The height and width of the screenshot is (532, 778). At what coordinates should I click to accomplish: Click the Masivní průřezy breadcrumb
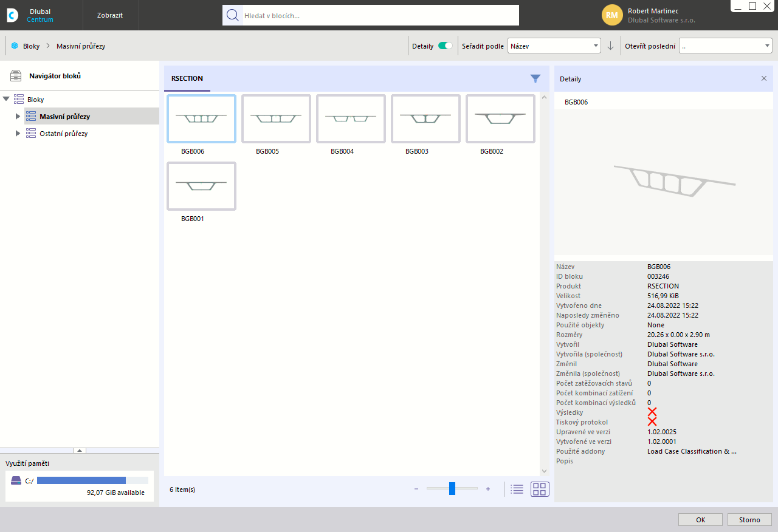[x=81, y=46]
